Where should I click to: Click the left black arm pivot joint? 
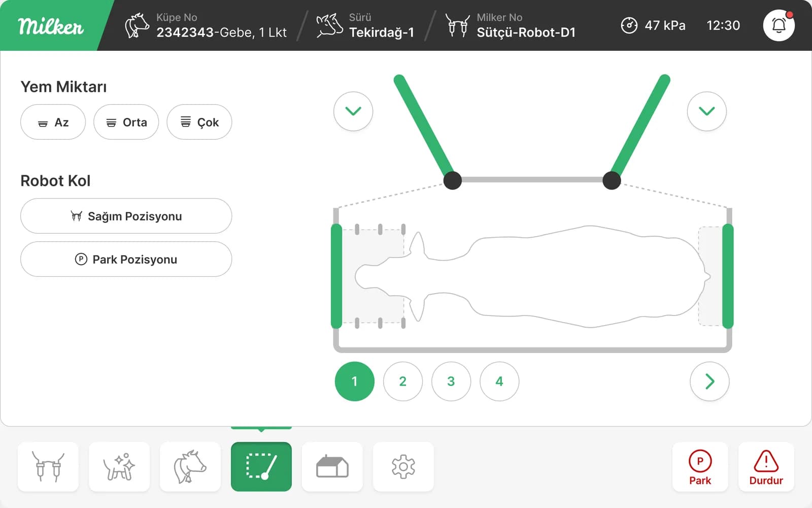tap(453, 180)
